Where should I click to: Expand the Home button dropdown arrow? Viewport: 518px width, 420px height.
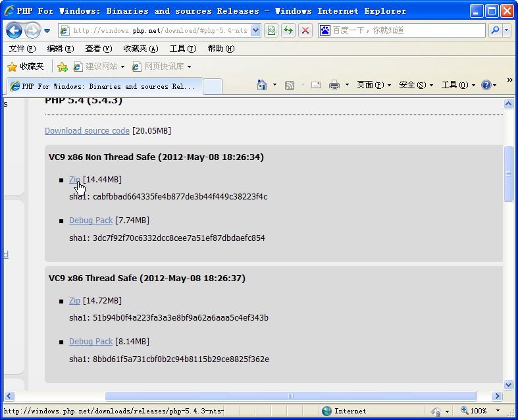pos(275,85)
